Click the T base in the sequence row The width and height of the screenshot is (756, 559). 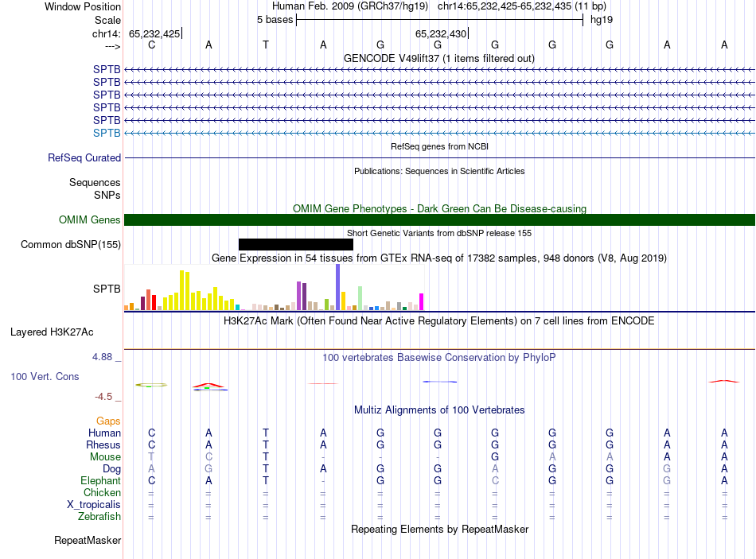tap(266, 45)
